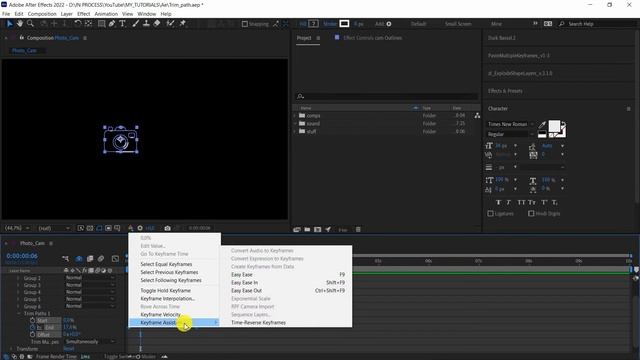The height and width of the screenshot is (360, 640).
Task: Open the Animation menu
Action: (x=106, y=14)
